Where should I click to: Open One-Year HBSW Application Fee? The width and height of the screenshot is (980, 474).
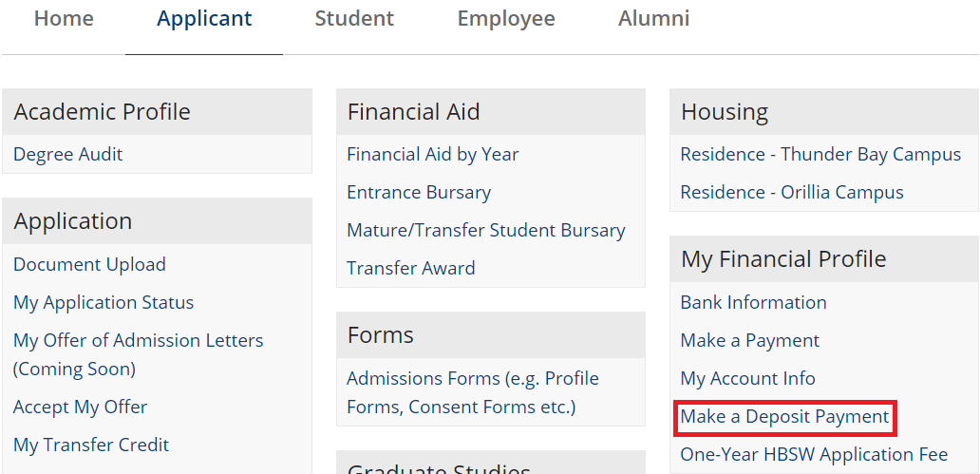tap(814, 454)
